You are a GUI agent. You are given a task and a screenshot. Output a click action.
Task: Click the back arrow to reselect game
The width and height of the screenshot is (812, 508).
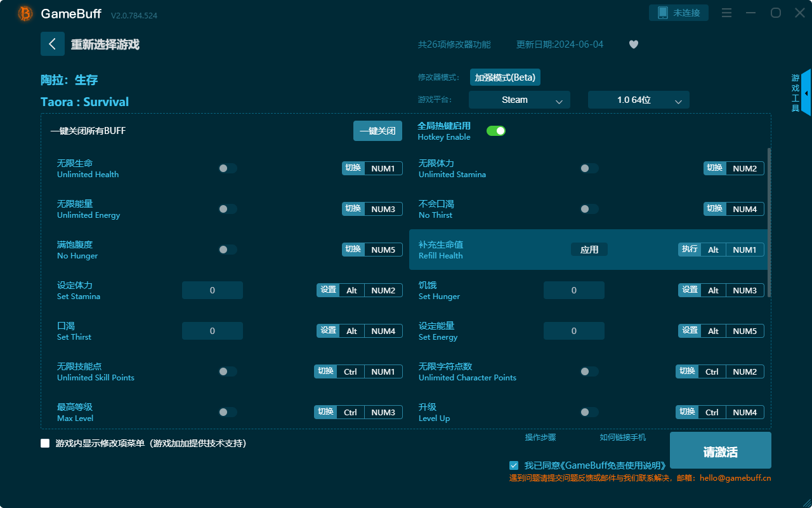tap(53, 44)
